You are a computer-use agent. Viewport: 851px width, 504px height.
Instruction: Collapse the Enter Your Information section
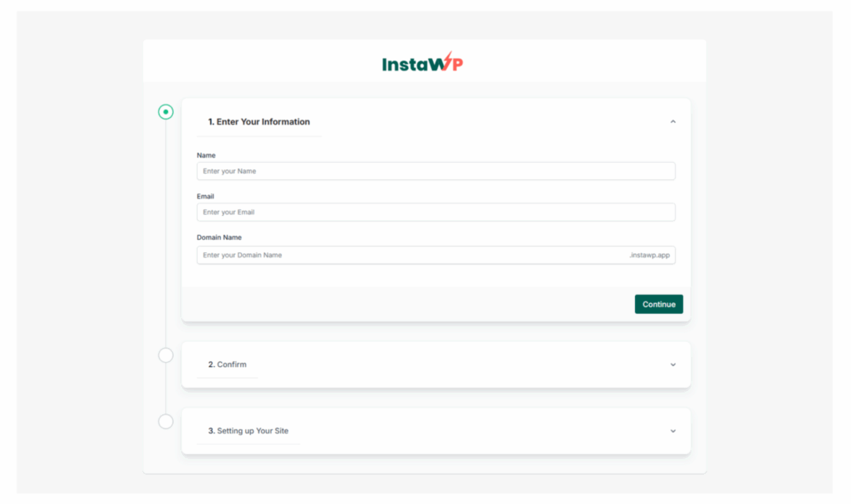point(673,121)
